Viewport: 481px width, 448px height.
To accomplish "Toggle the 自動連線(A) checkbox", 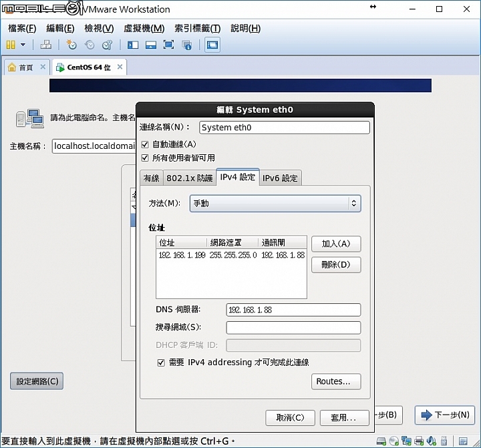I will pyautogui.click(x=145, y=144).
